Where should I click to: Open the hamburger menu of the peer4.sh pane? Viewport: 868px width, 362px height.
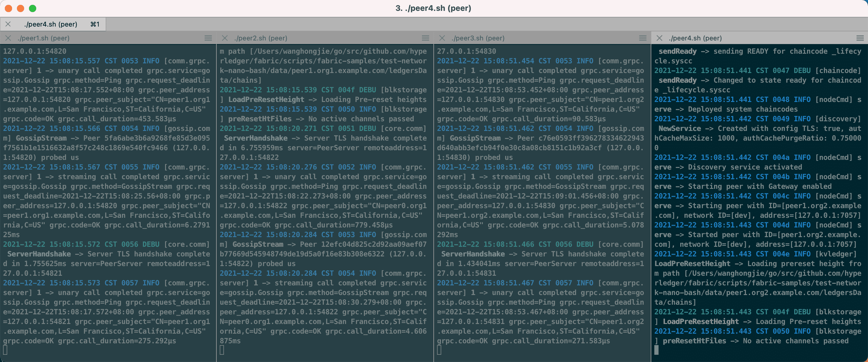pyautogui.click(x=860, y=38)
